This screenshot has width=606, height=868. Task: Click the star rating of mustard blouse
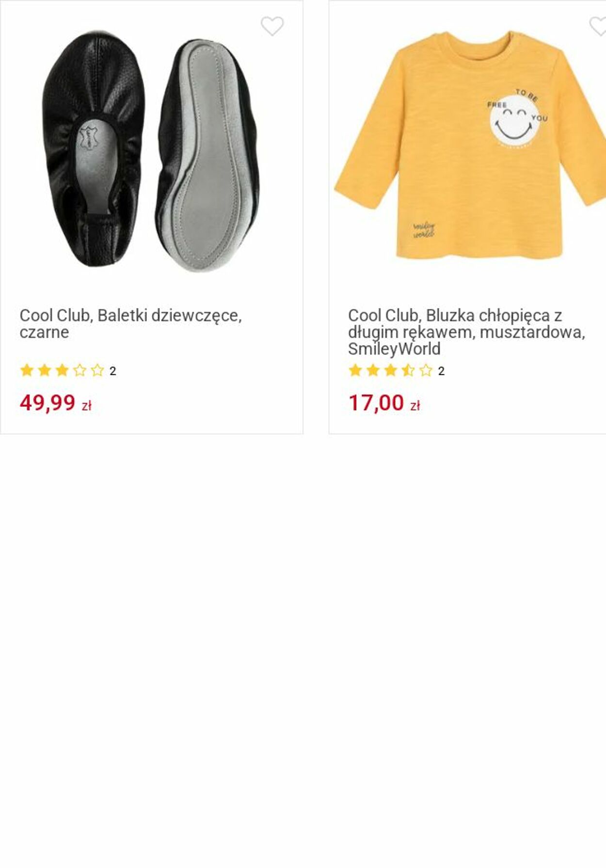pyautogui.click(x=390, y=370)
